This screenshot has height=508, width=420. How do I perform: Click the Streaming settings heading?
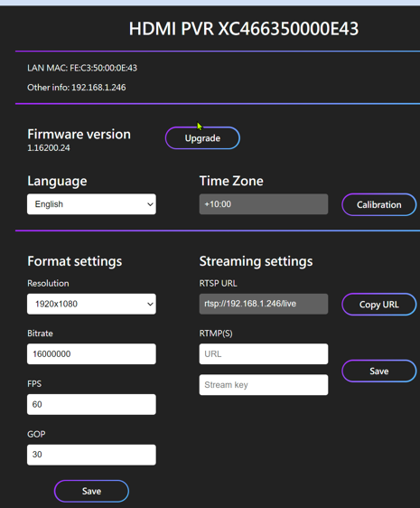(256, 261)
